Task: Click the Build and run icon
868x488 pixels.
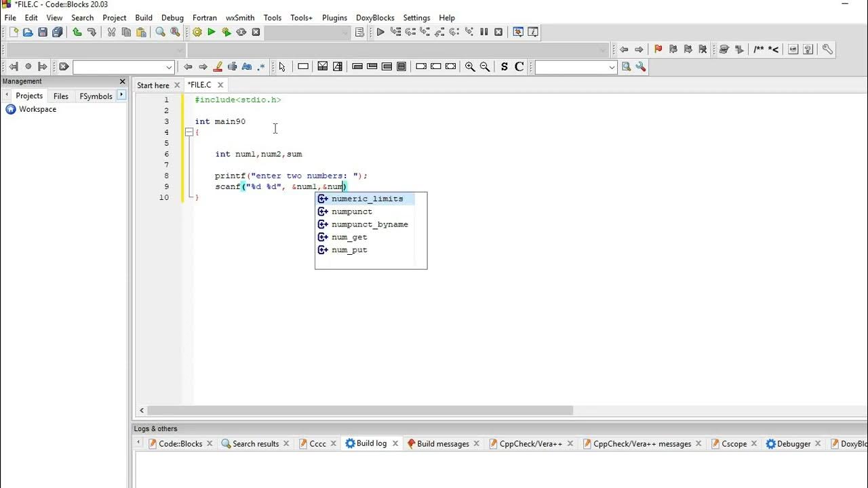Action: pyautogui.click(x=226, y=32)
